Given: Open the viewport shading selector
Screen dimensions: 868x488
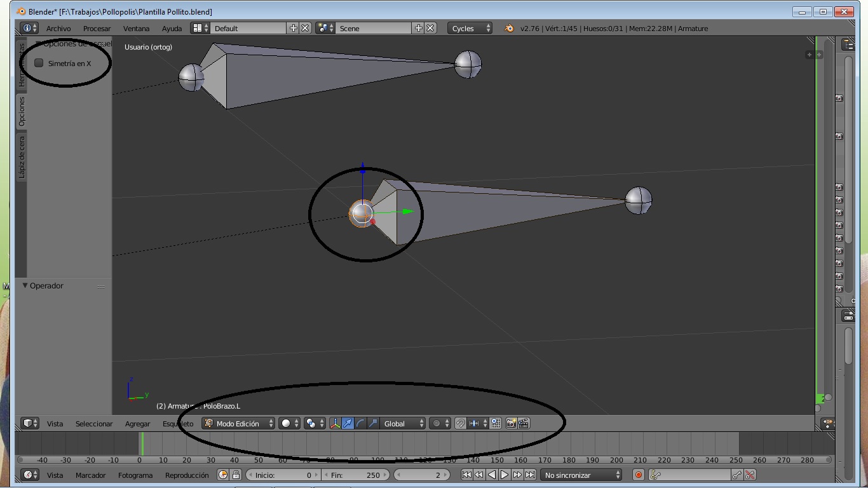Looking at the screenshot, I should click(x=289, y=423).
